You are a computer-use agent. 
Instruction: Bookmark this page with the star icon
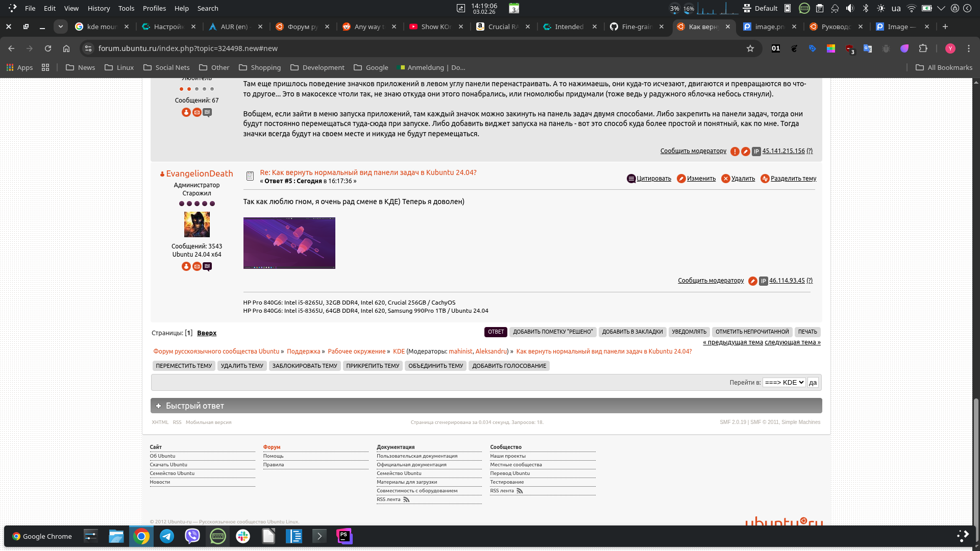point(750,48)
